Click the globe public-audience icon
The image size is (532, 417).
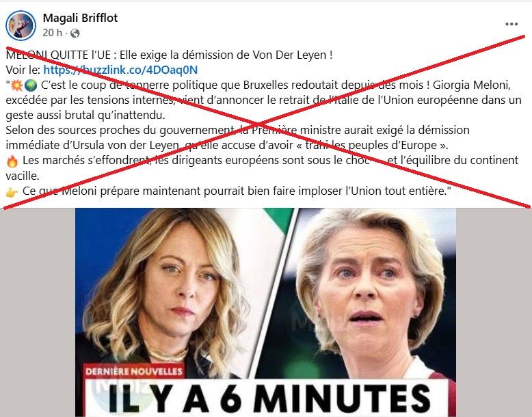[75, 33]
